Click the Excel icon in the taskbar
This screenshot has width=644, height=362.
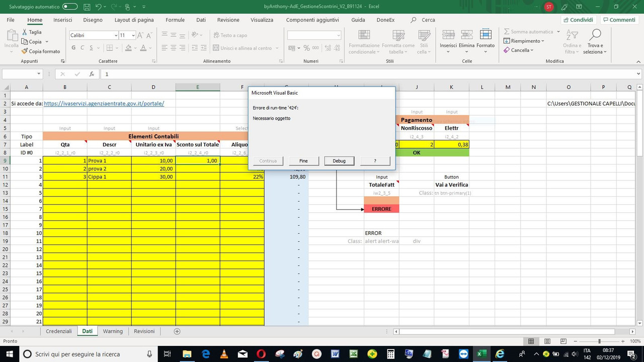coord(481,354)
